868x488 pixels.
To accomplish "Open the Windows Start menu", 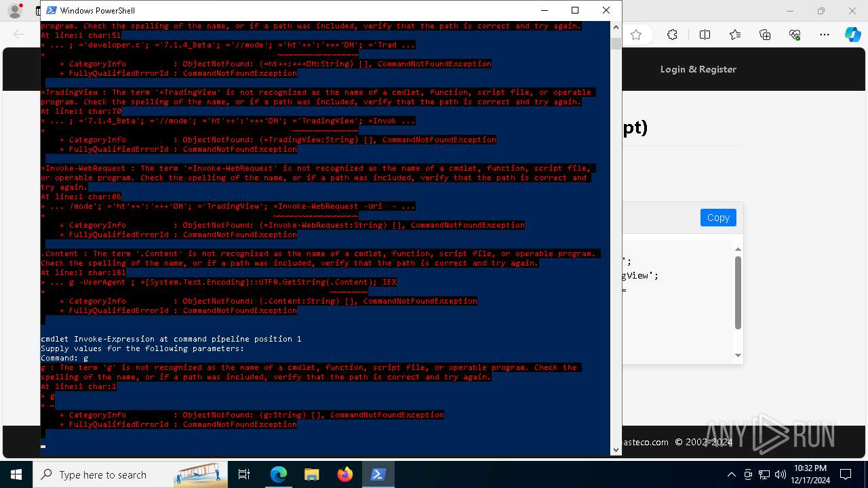I will [16, 474].
